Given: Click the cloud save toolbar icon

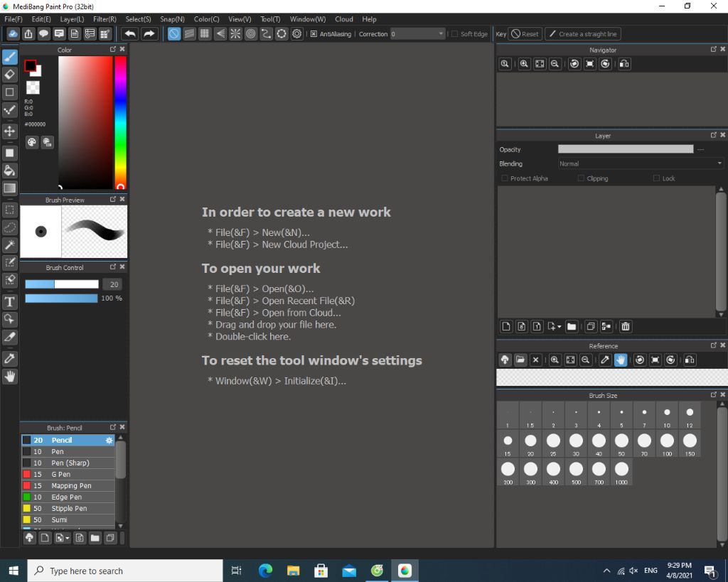Looking at the screenshot, I should [x=13, y=34].
